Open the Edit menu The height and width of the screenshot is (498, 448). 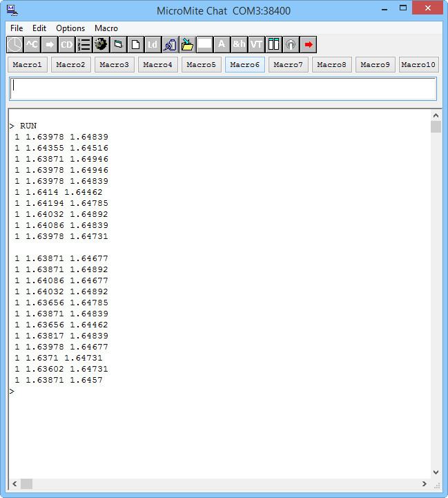tap(39, 28)
